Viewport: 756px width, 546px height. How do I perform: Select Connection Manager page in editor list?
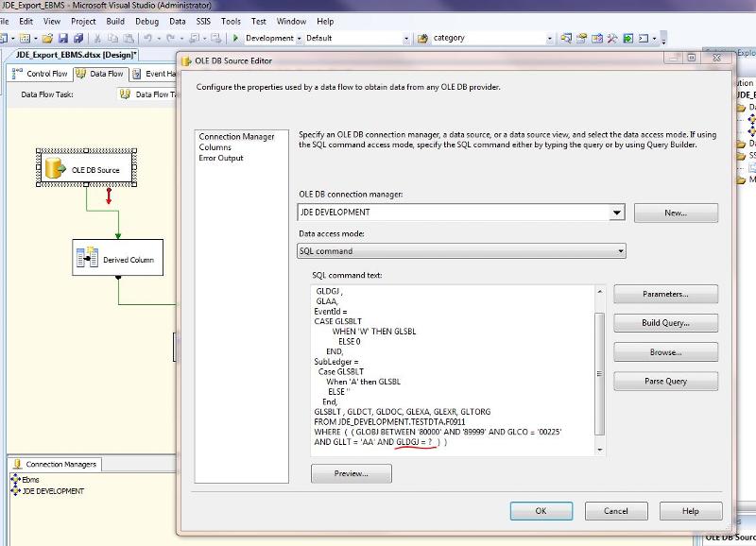(236, 137)
